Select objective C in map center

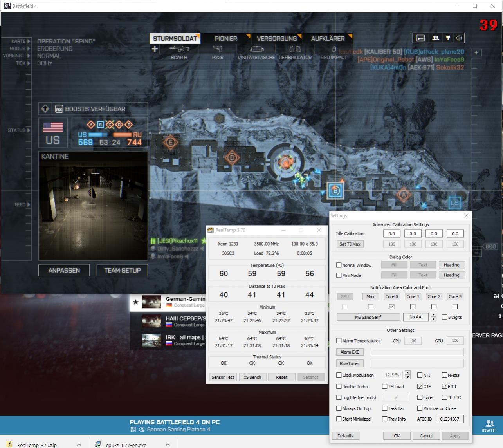285,161
